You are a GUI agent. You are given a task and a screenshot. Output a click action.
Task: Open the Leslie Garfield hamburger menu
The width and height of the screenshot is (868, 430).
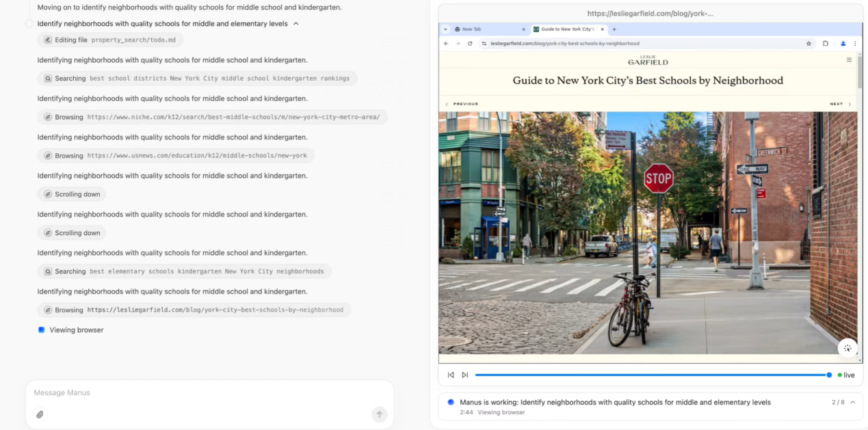(x=849, y=60)
